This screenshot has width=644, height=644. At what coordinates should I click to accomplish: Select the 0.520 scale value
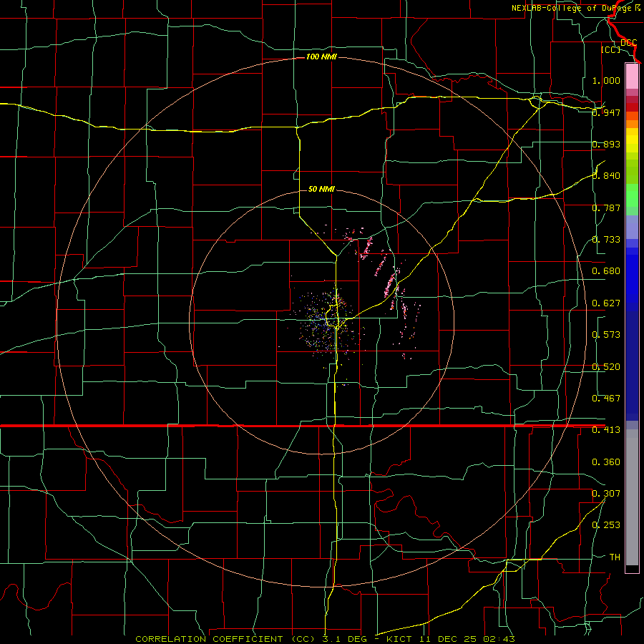click(606, 367)
